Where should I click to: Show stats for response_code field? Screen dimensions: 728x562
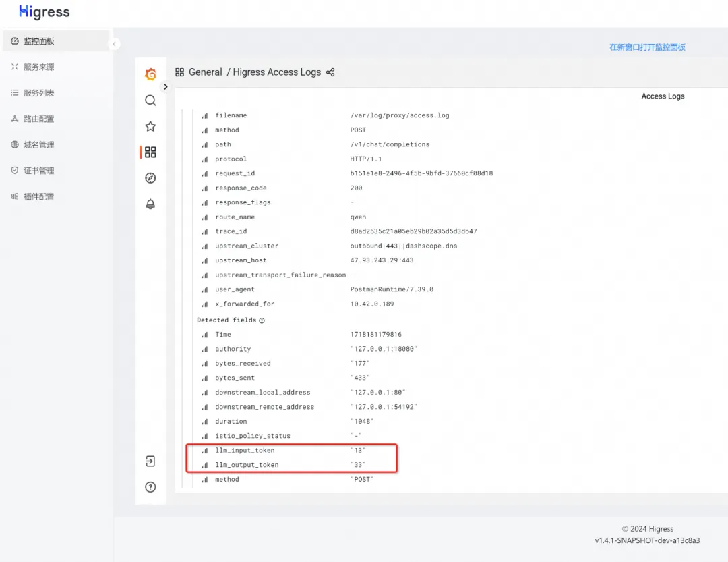(205, 188)
